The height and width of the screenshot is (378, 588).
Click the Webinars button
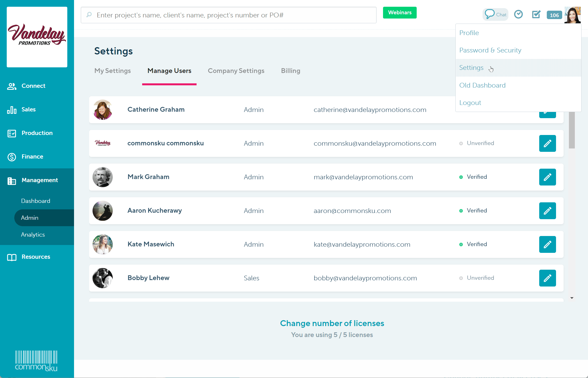(x=400, y=12)
